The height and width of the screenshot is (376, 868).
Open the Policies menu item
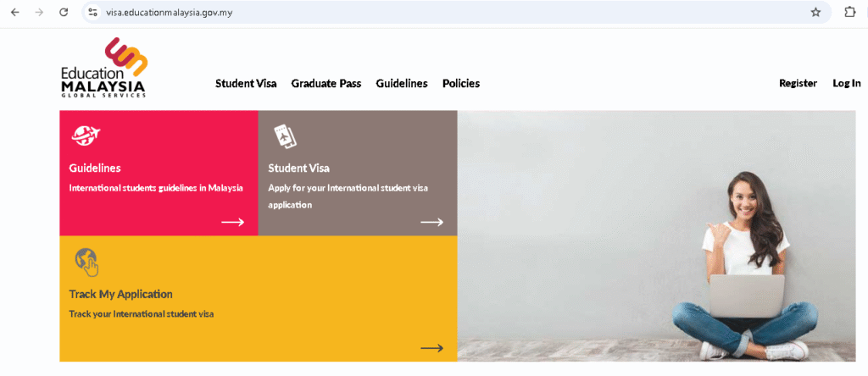coord(461,84)
